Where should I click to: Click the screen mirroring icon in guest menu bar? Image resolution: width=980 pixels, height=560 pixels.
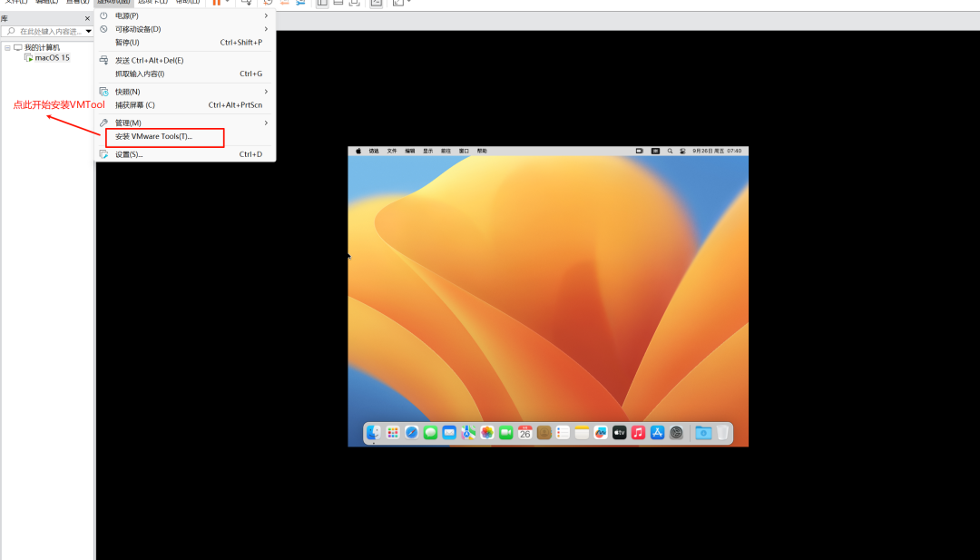click(639, 151)
